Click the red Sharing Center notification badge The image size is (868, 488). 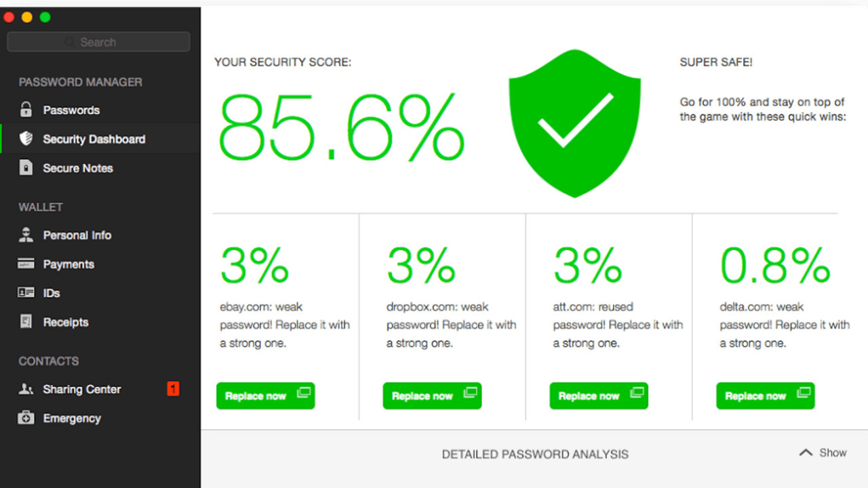(173, 389)
